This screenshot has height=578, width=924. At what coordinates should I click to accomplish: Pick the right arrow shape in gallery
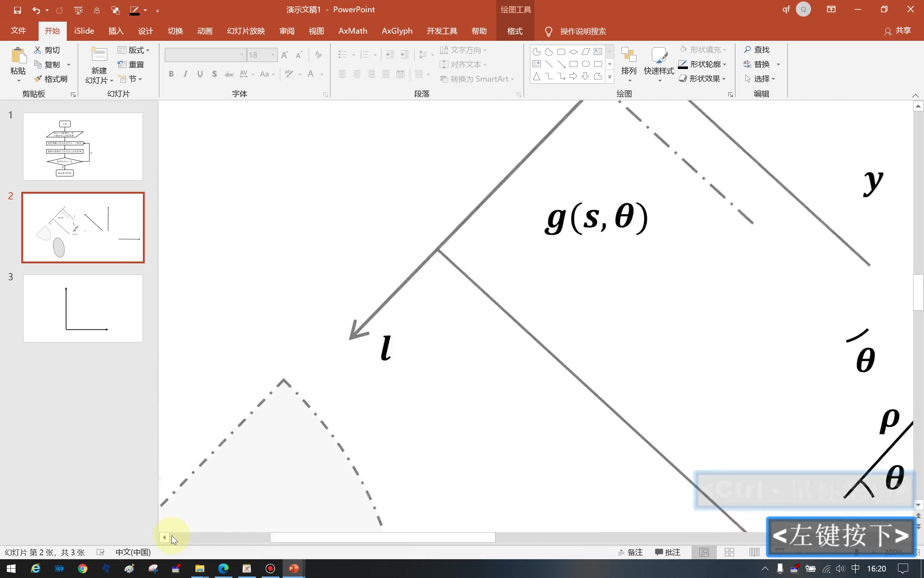(x=573, y=76)
